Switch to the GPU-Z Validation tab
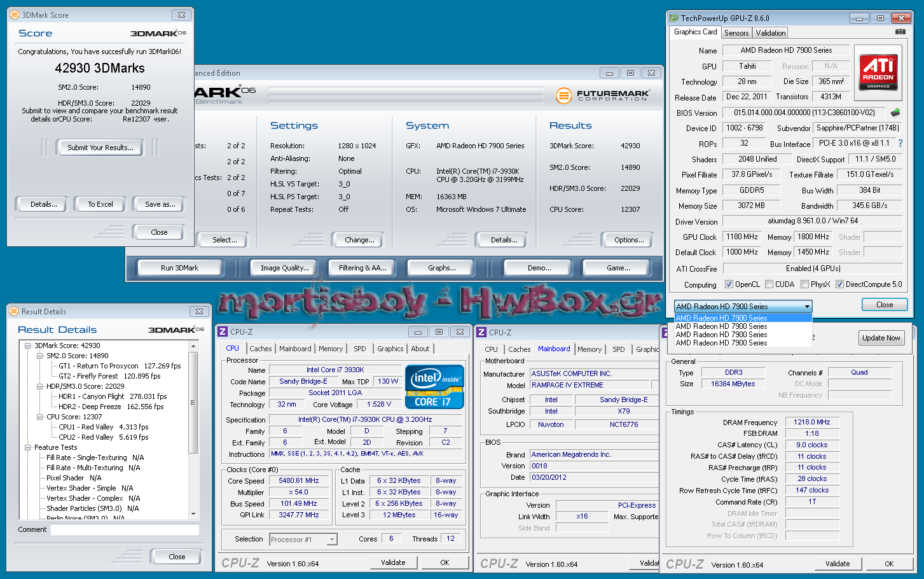This screenshot has height=579, width=924. coord(771,33)
